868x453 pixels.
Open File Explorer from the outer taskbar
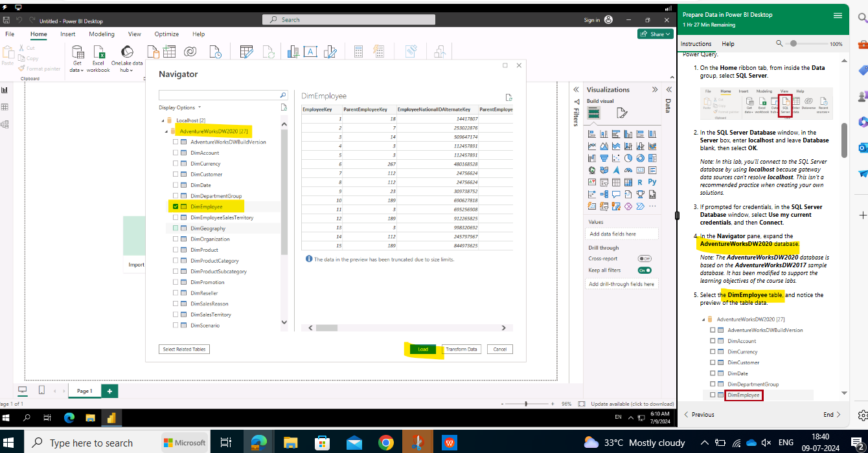point(290,443)
